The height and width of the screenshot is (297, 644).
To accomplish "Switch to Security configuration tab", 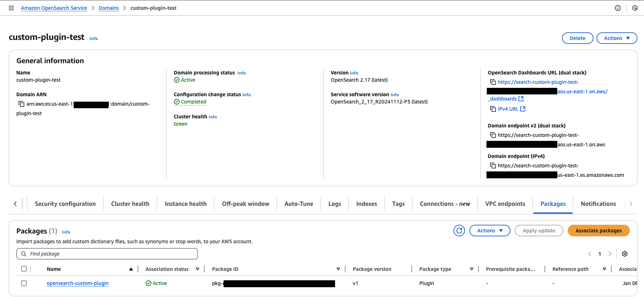I will (65, 204).
